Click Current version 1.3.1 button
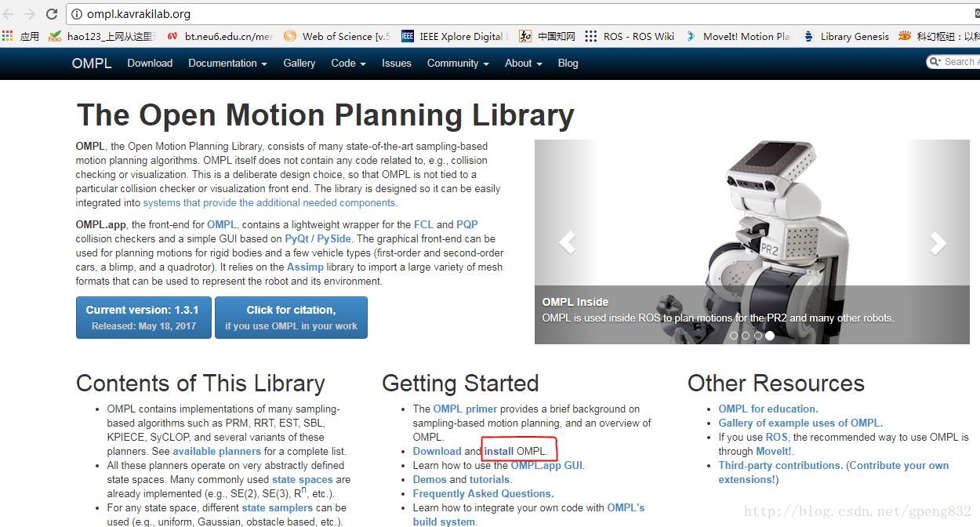Image resolution: width=980 pixels, height=527 pixels. [143, 318]
